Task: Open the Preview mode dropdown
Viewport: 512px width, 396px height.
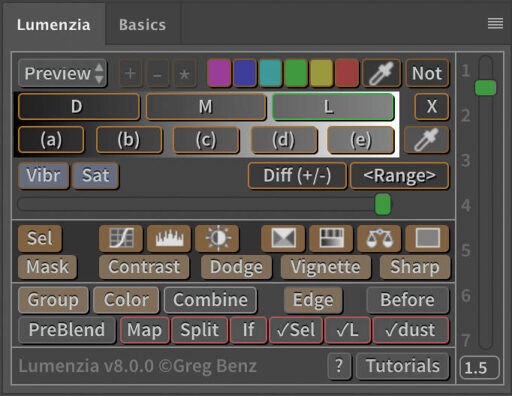Action: click(x=63, y=73)
